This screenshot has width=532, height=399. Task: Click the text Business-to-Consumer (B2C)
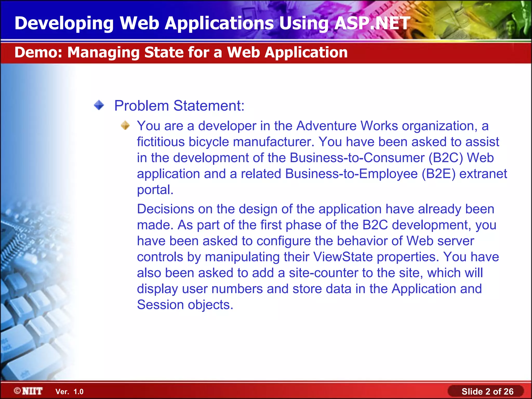click(x=376, y=158)
